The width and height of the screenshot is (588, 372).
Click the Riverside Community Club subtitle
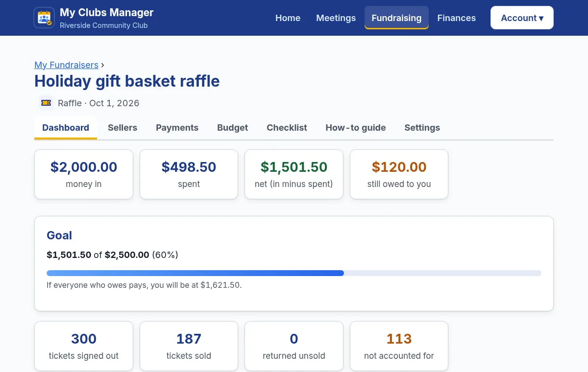(x=103, y=25)
